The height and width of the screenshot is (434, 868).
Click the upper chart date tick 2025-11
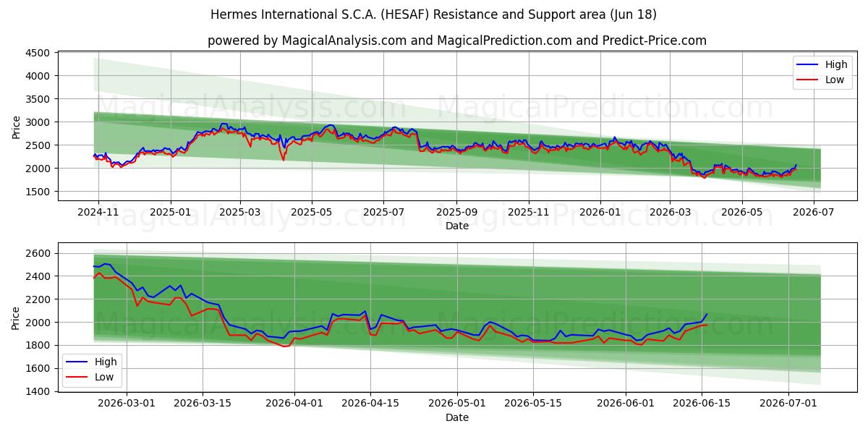click(x=528, y=213)
